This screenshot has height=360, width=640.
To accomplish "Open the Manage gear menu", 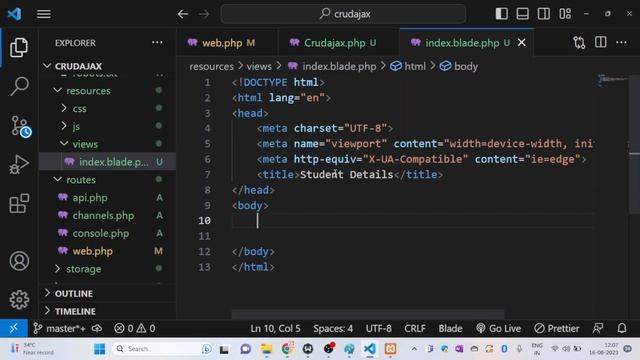I will click(19, 300).
